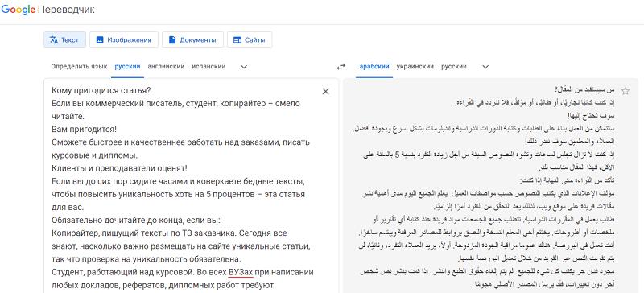Switch to the Сайты mode

coord(250,40)
